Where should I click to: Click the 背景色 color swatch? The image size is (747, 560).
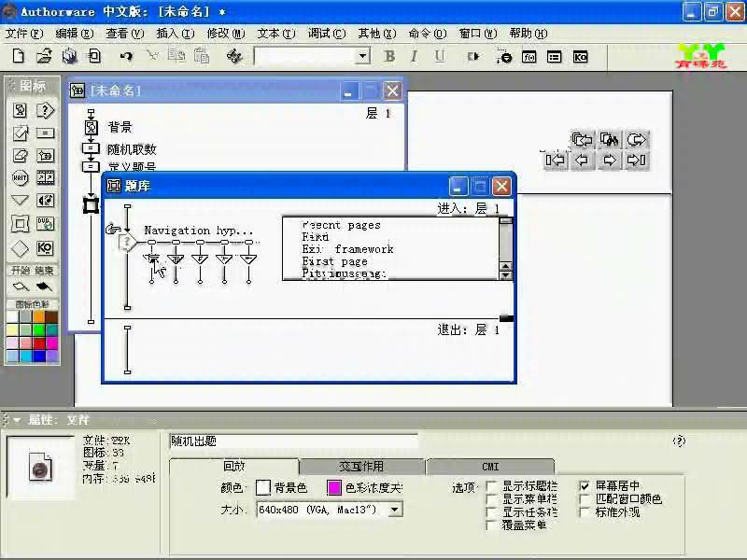(263, 487)
